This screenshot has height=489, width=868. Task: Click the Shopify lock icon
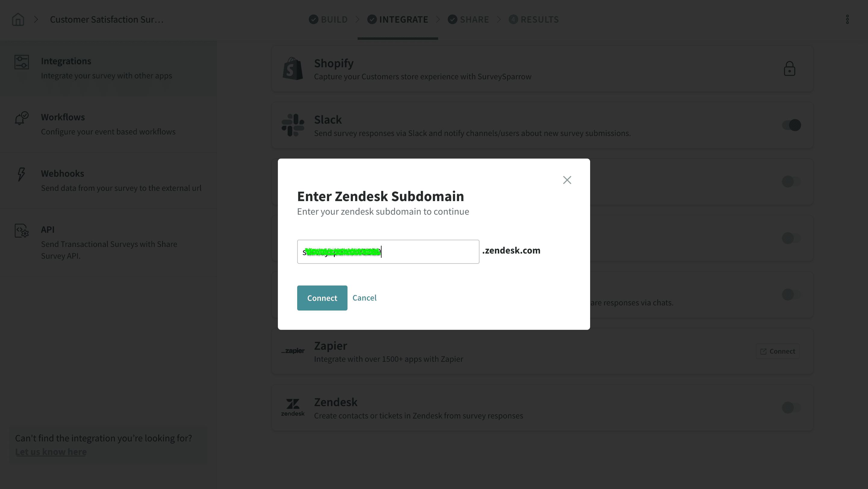tap(789, 69)
